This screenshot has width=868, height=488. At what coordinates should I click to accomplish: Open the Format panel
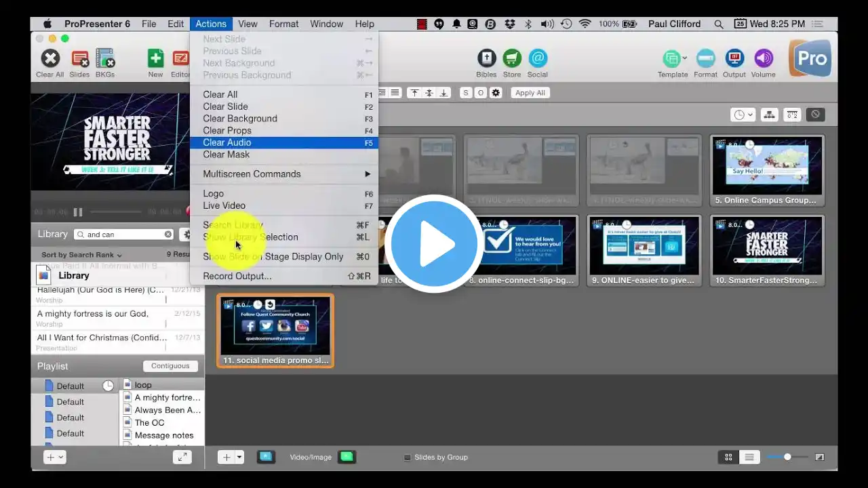705,58
